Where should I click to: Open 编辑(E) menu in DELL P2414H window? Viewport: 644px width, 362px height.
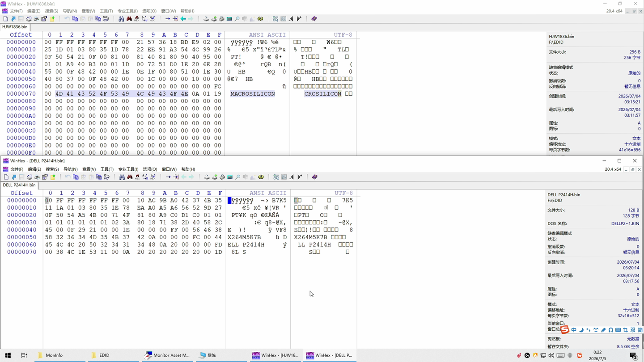pyautogui.click(x=34, y=169)
